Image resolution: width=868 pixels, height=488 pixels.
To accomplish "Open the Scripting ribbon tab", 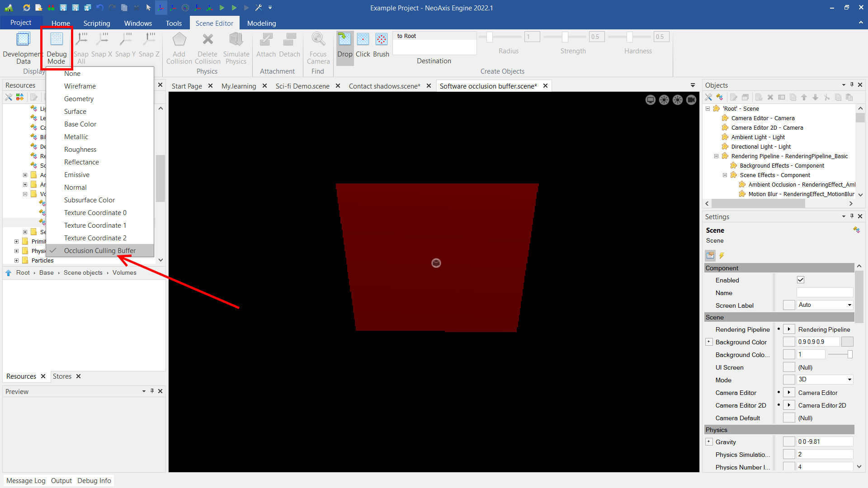I will (x=96, y=23).
